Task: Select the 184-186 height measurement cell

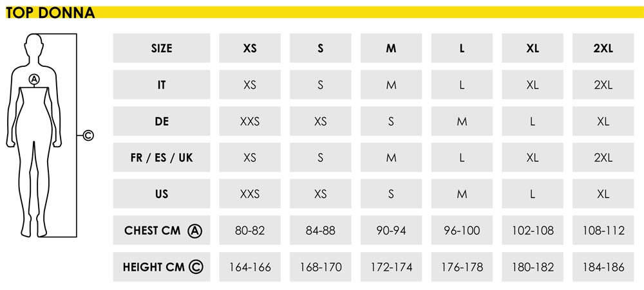Action: (x=603, y=267)
